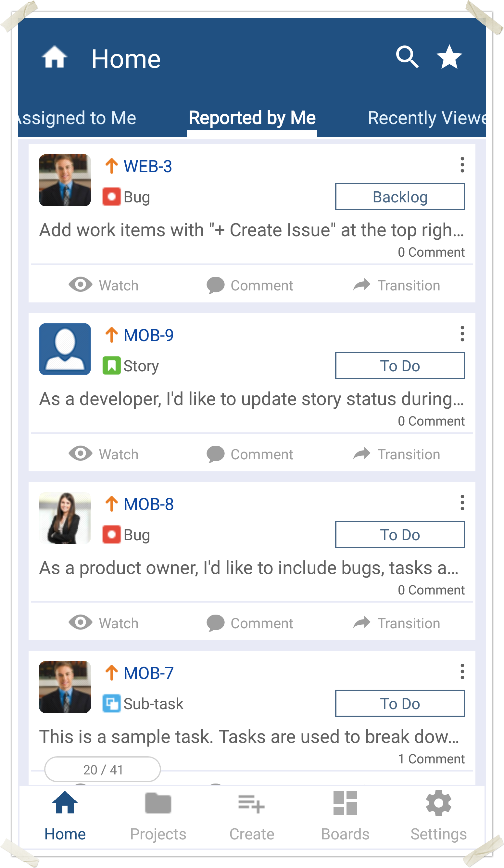Viewport: 504px width, 868px height.
Task: Toggle Watch on issue WEB-3
Action: [104, 285]
